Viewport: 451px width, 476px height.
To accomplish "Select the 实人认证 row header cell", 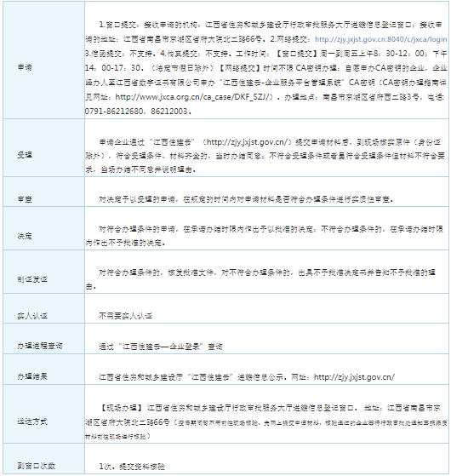I will pos(43,309).
